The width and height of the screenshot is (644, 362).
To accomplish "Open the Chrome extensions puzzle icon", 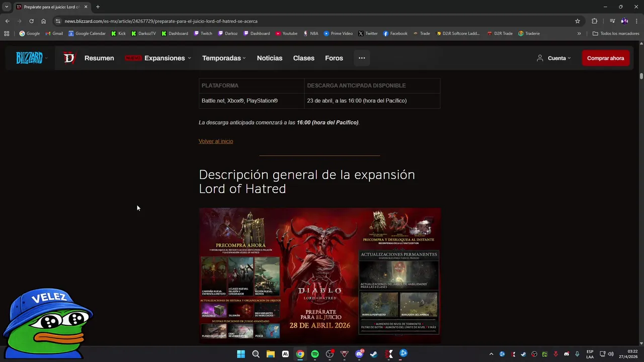I will tap(594, 21).
